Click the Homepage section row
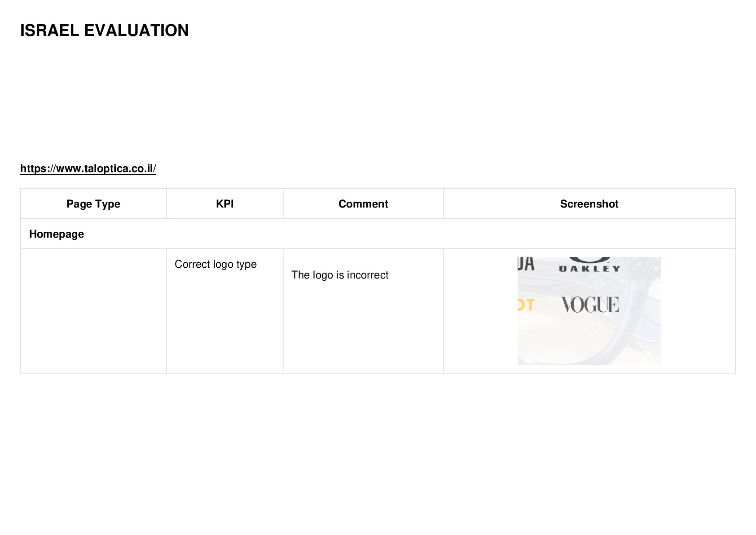This screenshot has height=535, width=756. click(x=378, y=234)
